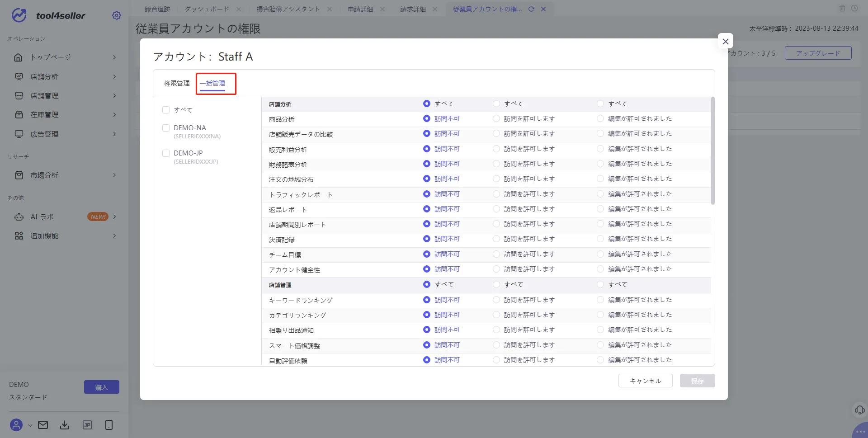Image resolution: width=868 pixels, height=438 pixels.
Task: Select 訪問を許可します for 返品レポート
Action: [496, 209]
